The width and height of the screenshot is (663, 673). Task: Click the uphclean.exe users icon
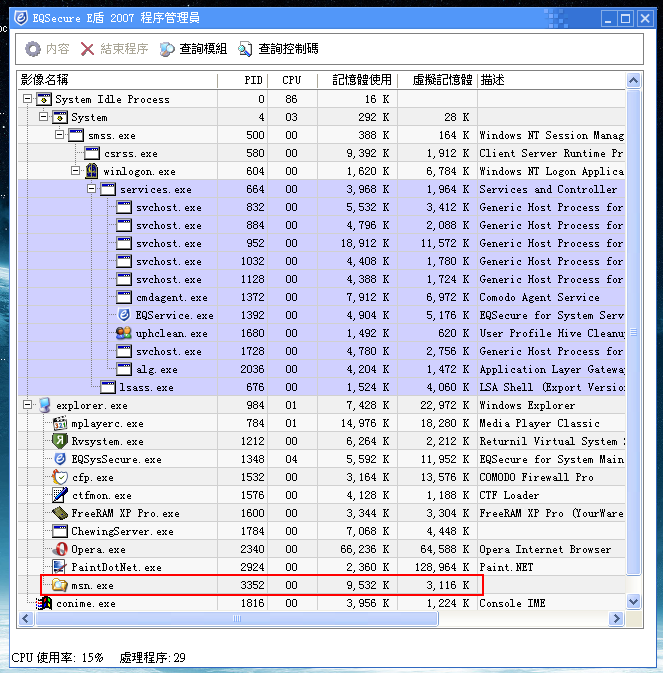(x=124, y=333)
